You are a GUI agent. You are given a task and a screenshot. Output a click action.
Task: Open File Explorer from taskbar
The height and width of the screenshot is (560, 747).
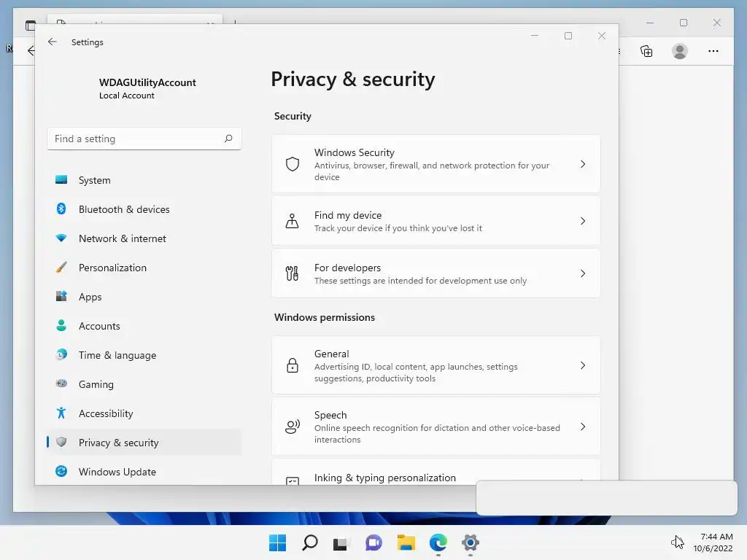(406, 542)
